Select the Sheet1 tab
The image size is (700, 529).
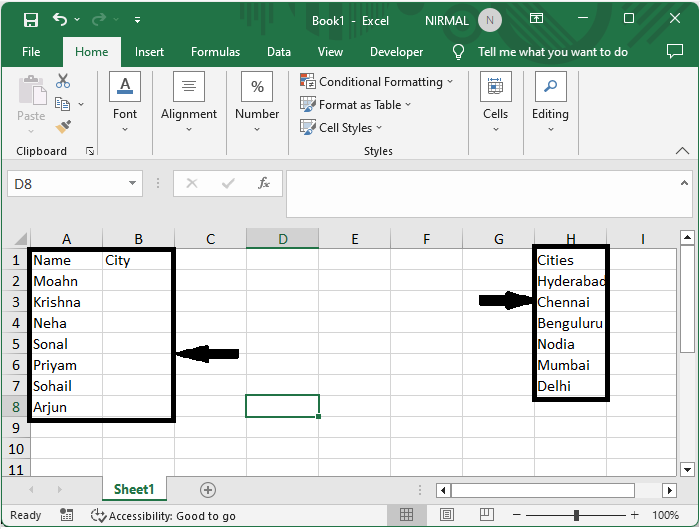[x=134, y=489]
